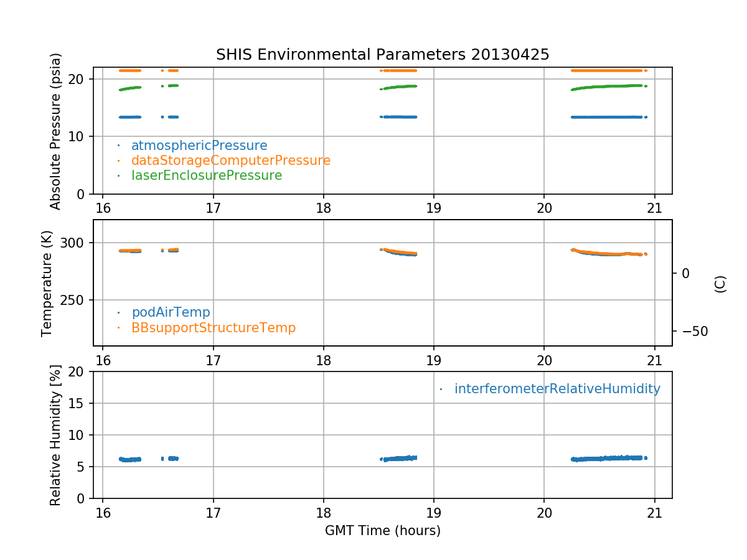Screen dimensions: 747x560
Task: Click the Absolute Pressure (psia) axis label
Action: (56, 131)
